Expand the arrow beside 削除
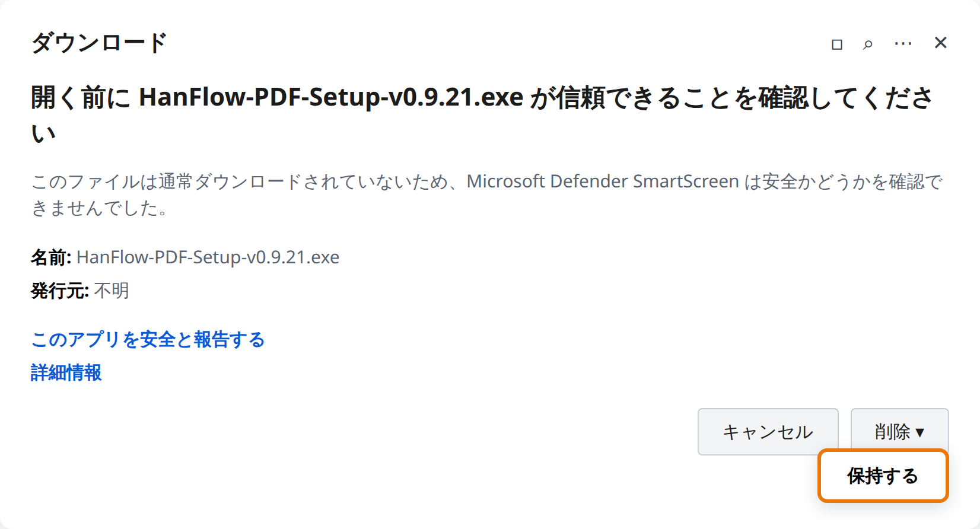 (920, 432)
